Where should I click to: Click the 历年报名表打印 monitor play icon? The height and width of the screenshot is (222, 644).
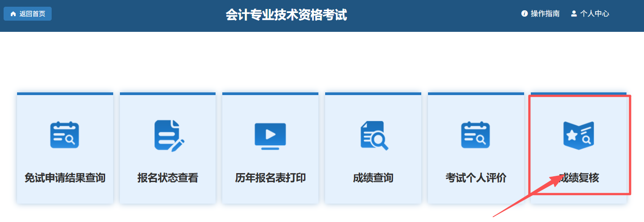[270, 135]
